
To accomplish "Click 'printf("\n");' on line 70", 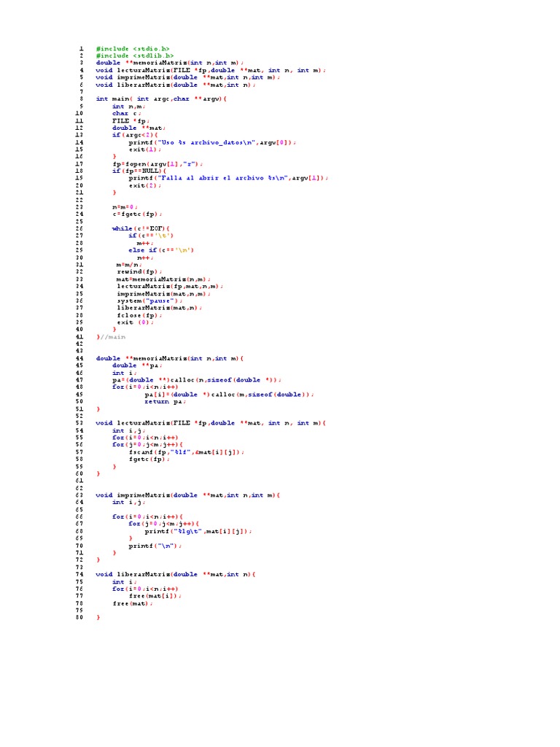I will pyautogui.click(x=155, y=546).
